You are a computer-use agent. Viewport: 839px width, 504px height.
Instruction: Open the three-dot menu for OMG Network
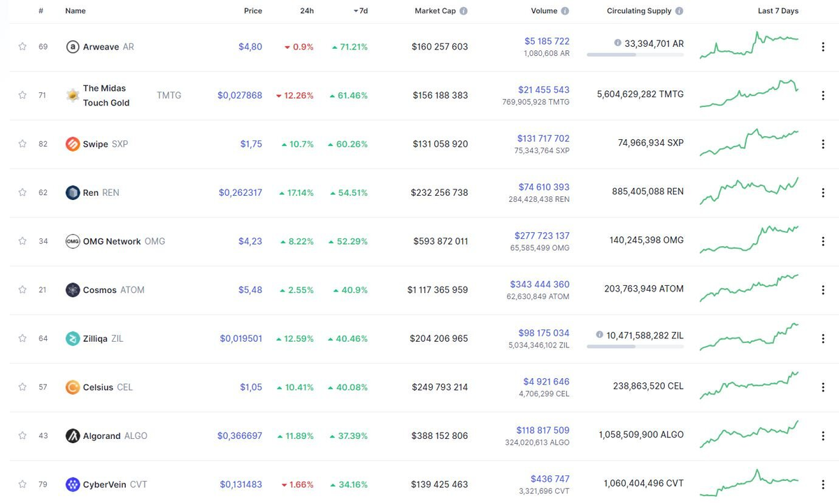823,241
